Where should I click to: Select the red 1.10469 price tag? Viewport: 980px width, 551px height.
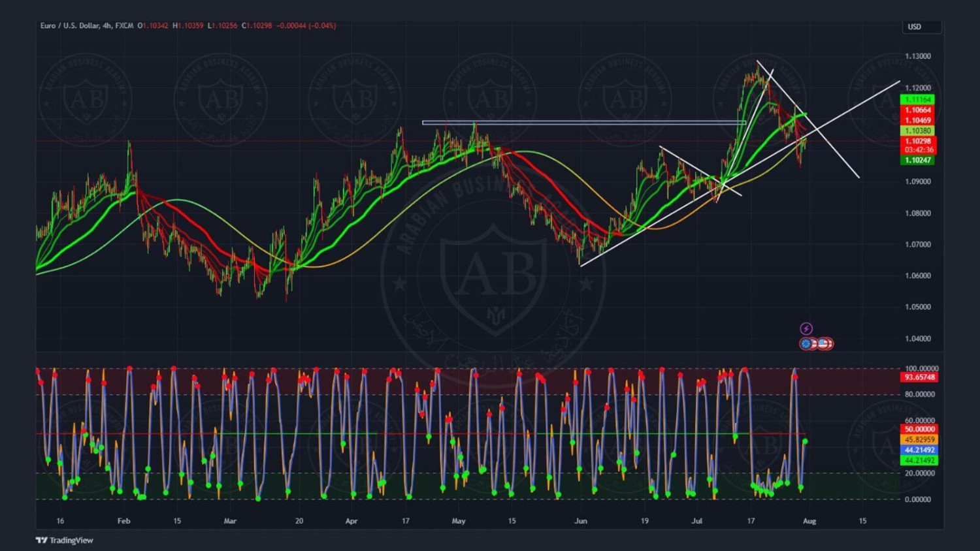tap(917, 120)
